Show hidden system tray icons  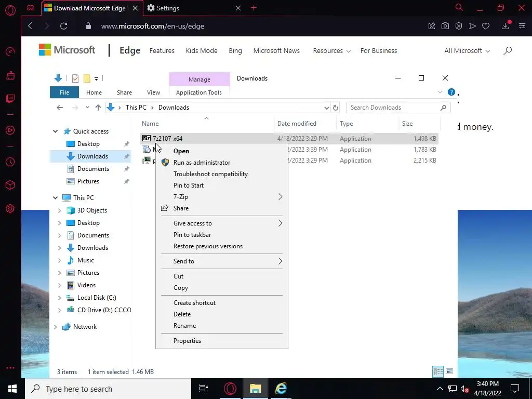440,389
